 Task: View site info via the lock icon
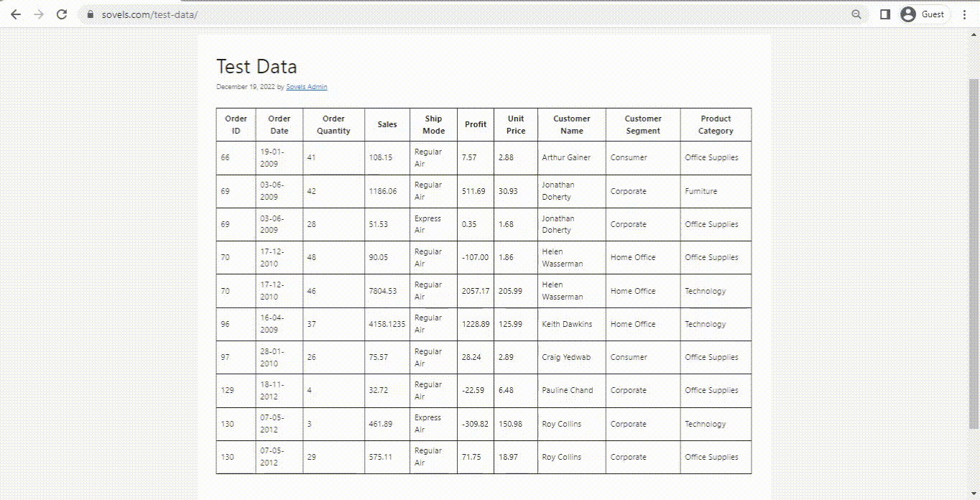coord(90,14)
